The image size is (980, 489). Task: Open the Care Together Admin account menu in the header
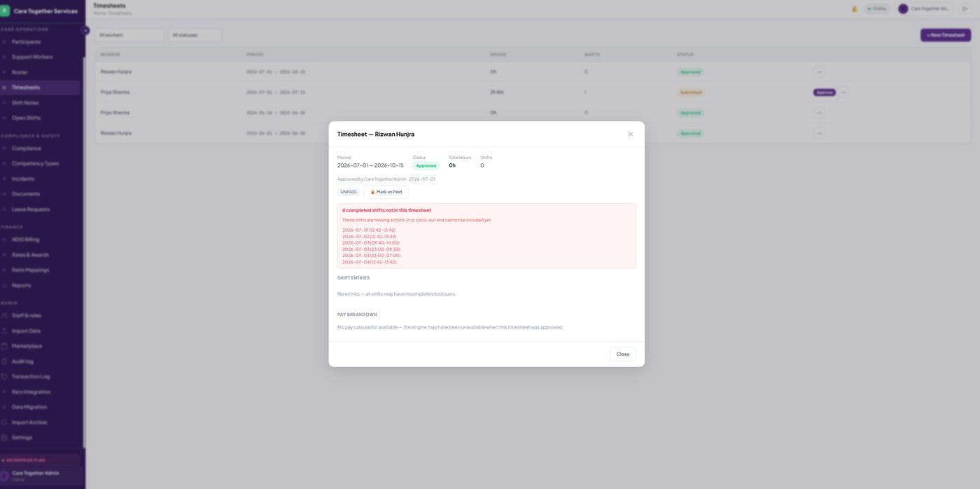925,8
